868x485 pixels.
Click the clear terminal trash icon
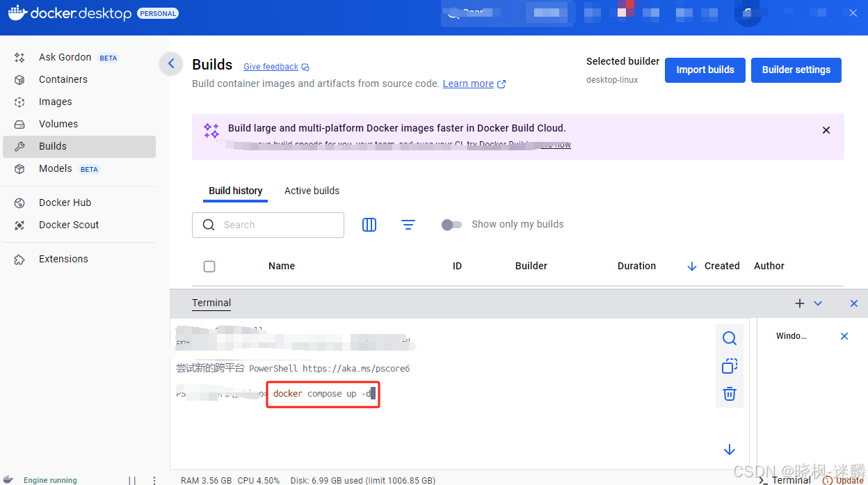[x=730, y=394]
